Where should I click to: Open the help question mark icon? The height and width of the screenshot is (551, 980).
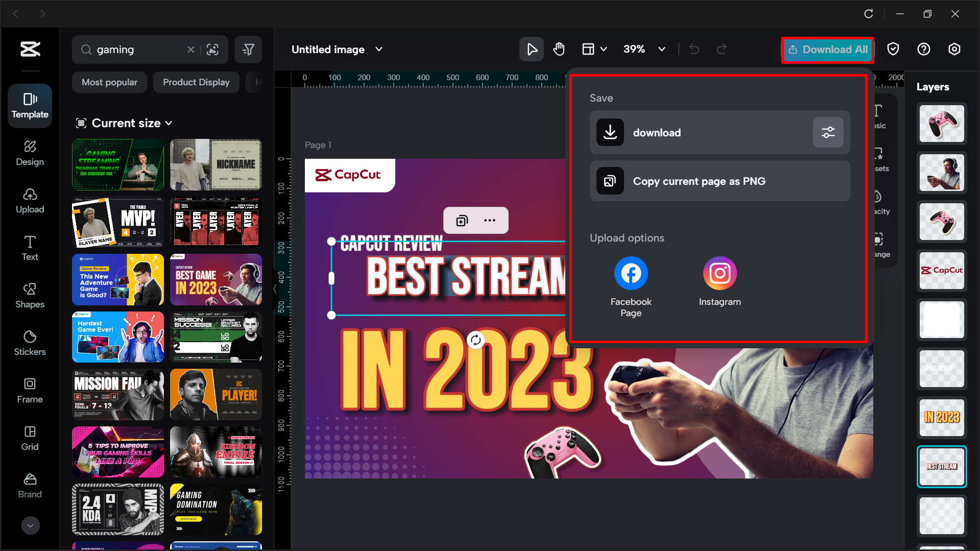(x=923, y=50)
